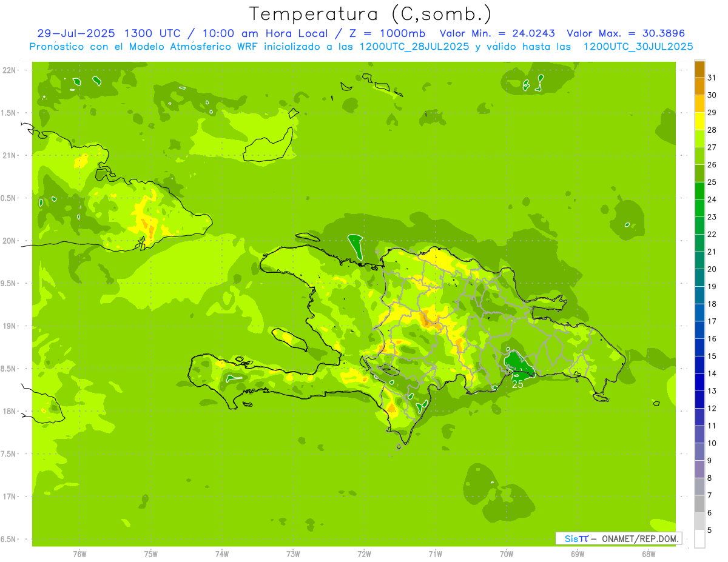Click the SisPI logo text
This screenshot has height=562, width=728.
point(576,538)
